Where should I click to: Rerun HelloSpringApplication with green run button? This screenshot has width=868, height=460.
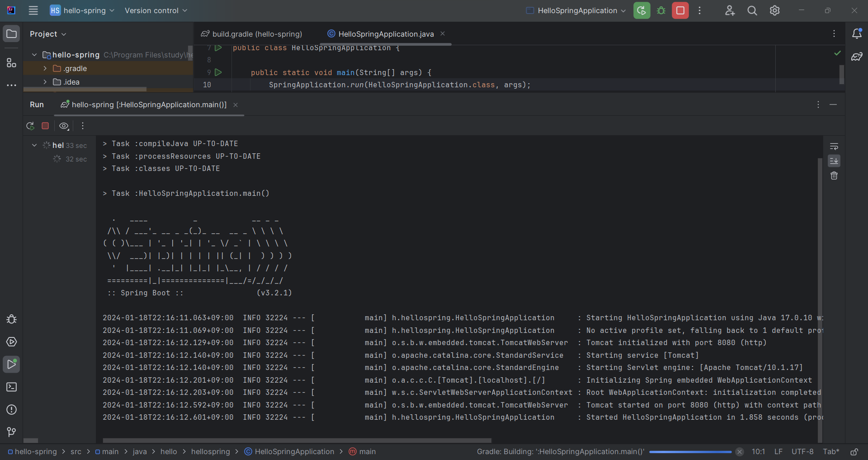642,10
